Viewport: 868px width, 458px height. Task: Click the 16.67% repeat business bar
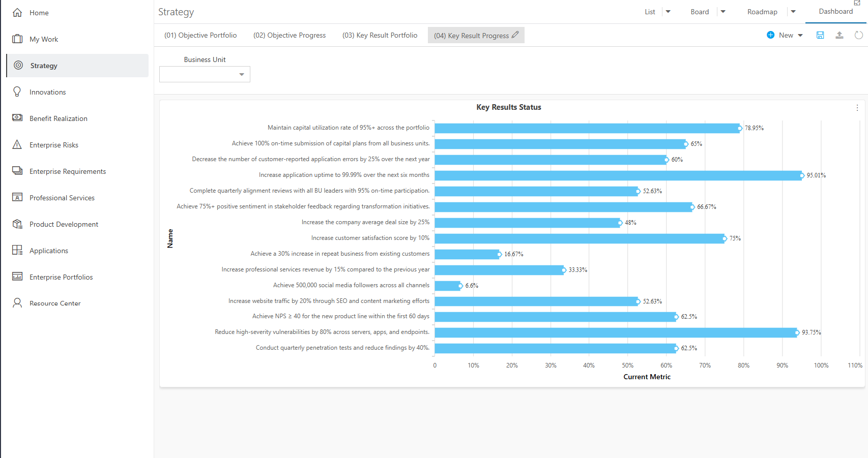click(x=467, y=254)
